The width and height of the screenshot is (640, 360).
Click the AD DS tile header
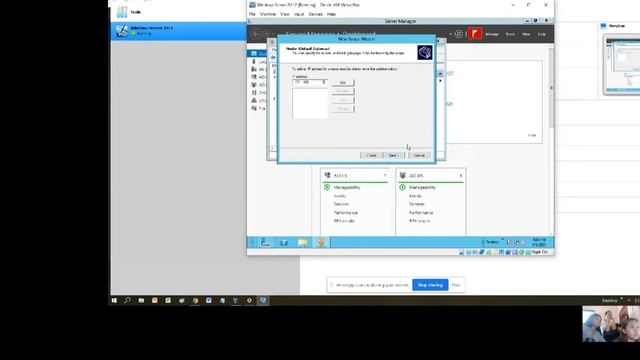[x=431, y=176]
